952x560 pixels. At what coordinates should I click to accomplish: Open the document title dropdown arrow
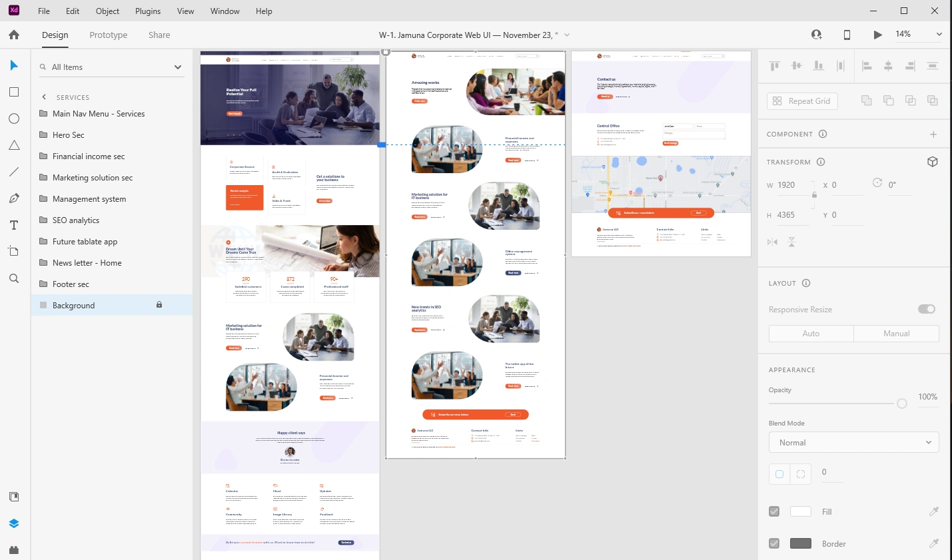click(x=567, y=35)
